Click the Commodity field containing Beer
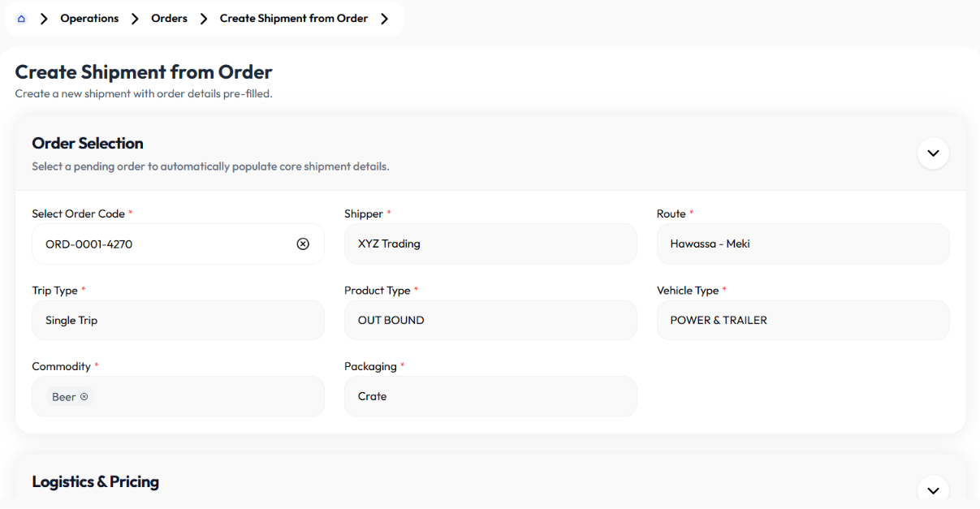This screenshot has width=980, height=509. (x=178, y=396)
